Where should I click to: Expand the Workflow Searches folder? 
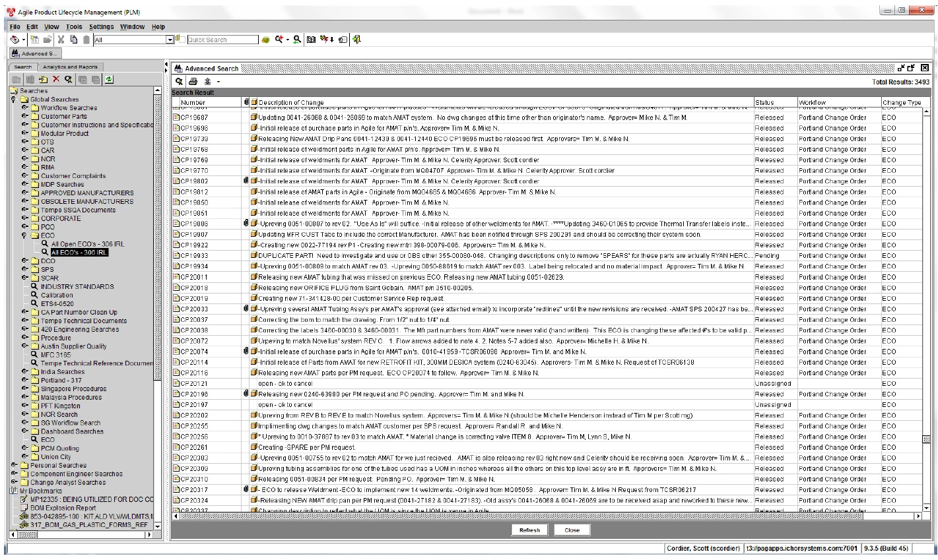click(24, 108)
